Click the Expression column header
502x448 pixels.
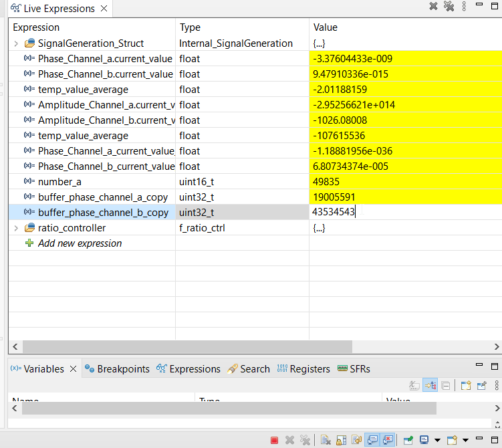(x=92, y=27)
